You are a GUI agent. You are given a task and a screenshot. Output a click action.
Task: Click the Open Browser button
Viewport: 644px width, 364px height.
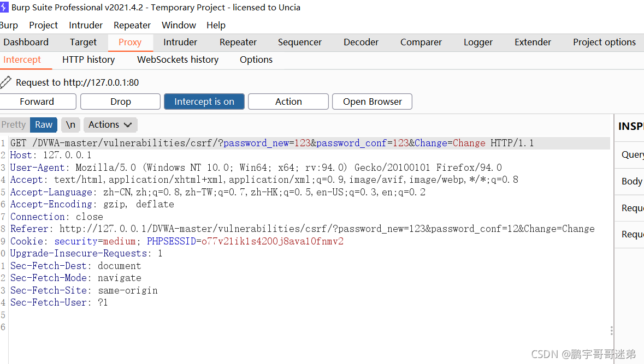click(x=372, y=102)
